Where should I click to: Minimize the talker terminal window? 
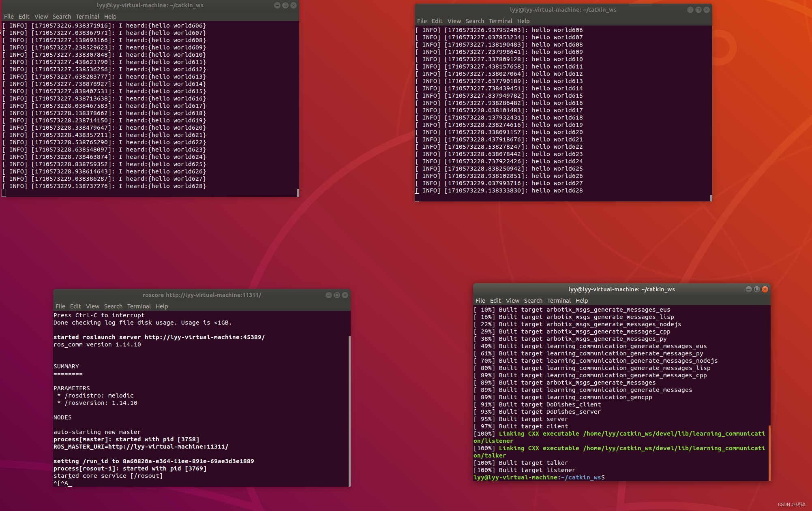coord(690,10)
